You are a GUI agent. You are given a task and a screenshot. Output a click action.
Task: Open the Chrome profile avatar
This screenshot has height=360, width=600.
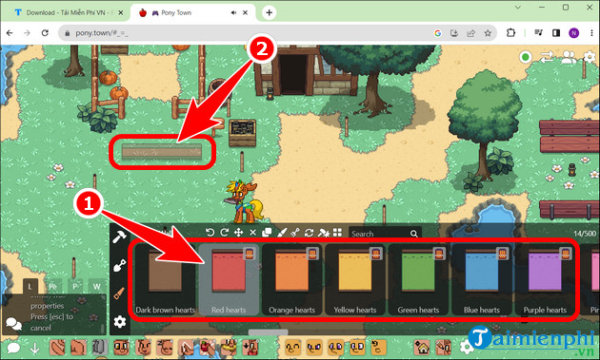click(x=574, y=33)
